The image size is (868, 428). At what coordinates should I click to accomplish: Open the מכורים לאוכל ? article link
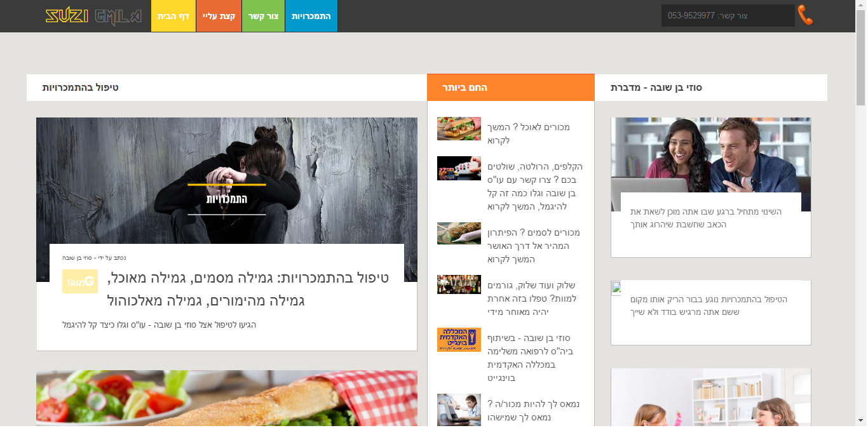529,133
